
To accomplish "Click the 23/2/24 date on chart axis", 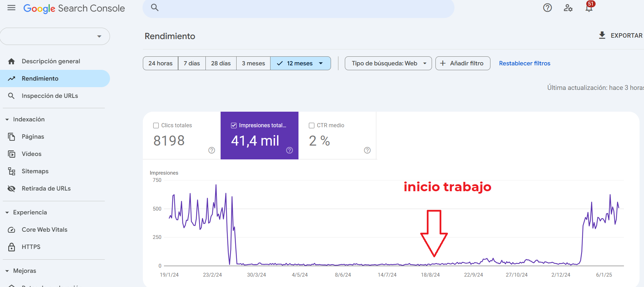I will pyautogui.click(x=212, y=275).
